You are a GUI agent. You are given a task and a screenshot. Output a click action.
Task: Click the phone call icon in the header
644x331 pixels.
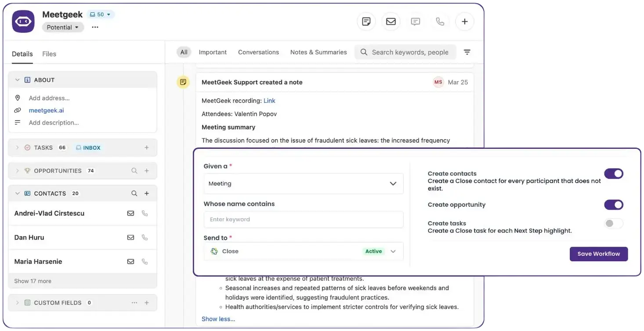coord(440,22)
